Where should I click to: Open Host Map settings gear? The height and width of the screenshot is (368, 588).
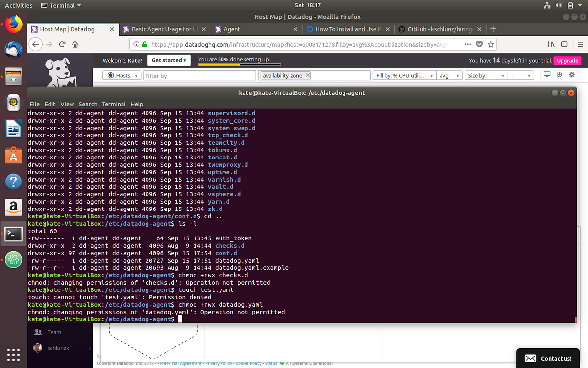tap(571, 75)
